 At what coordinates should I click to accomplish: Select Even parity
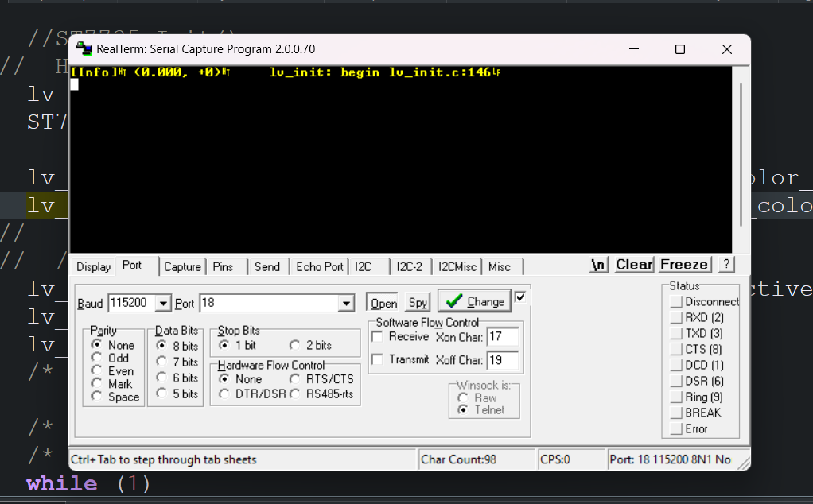[x=97, y=370]
